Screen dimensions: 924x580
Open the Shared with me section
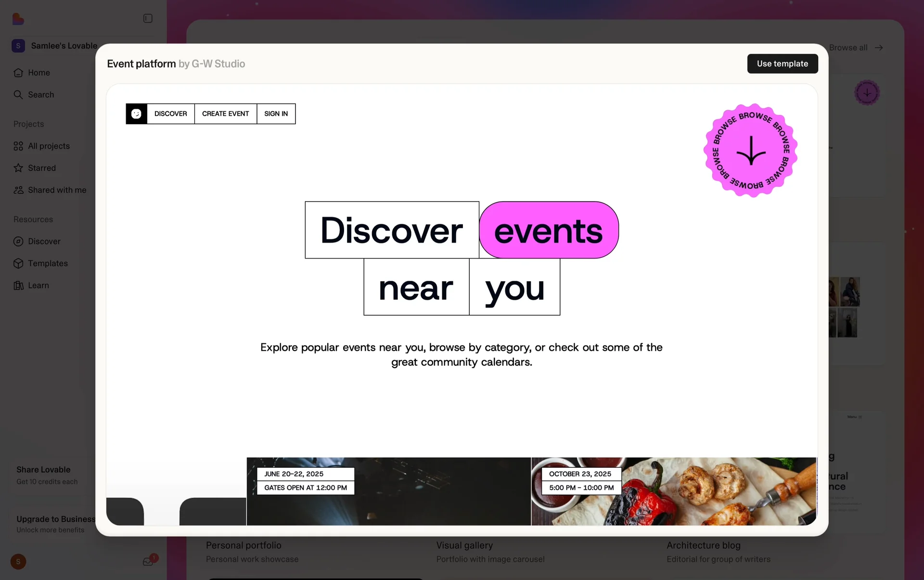pos(57,190)
